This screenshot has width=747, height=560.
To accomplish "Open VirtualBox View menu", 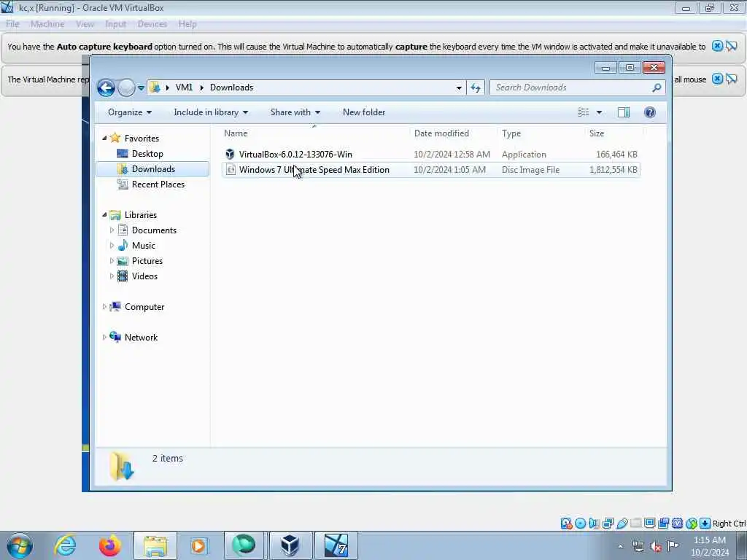I will click(x=85, y=24).
